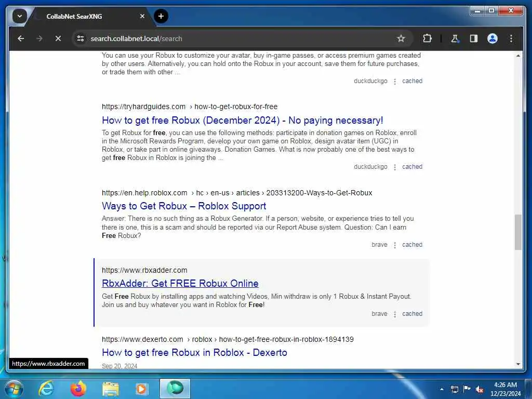Stop loading the page
Viewport: 532px width, 399px height.
pos(58,38)
